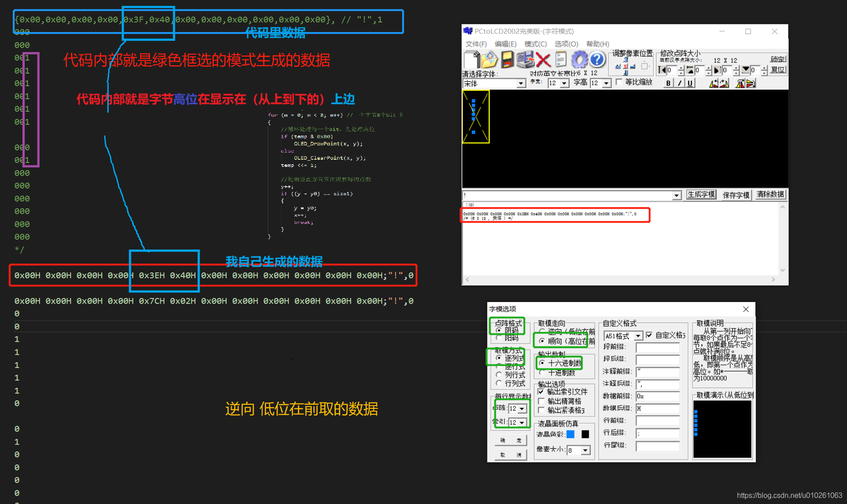The height and width of the screenshot is (504, 847).
Task: Click the 清除数据 button
Action: pyautogui.click(x=770, y=194)
